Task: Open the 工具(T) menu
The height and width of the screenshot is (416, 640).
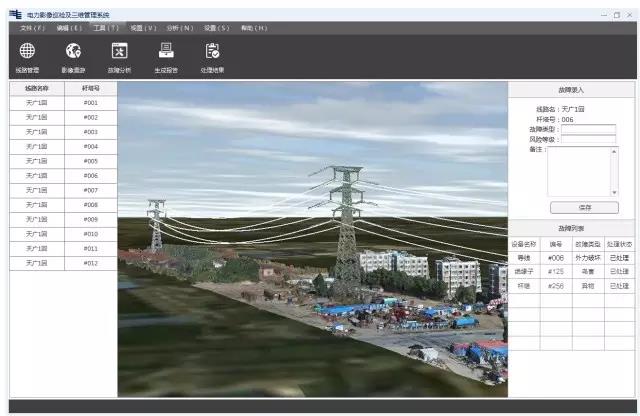Action: pyautogui.click(x=105, y=28)
